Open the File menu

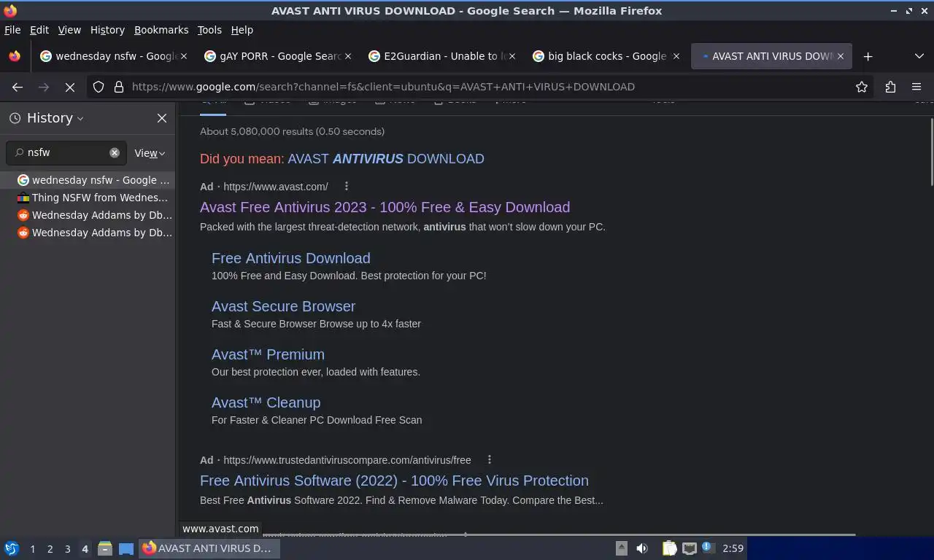[x=12, y=30]
